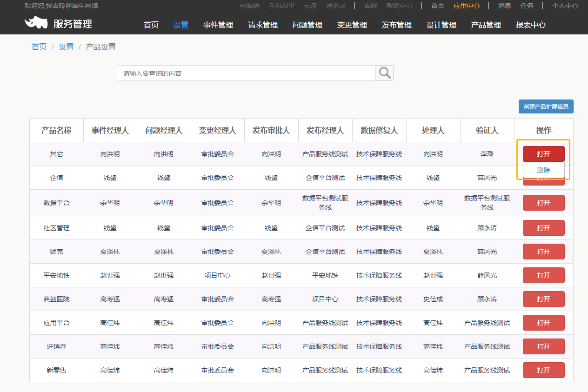Open 个人中心 in top bar
The width and height of the screenshot is (588, 392).
565,6
